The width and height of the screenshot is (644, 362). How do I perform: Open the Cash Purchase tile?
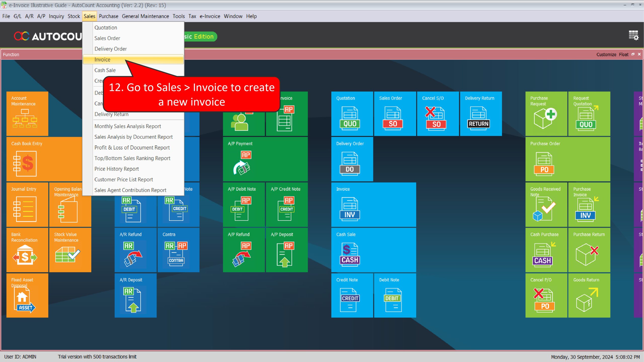546,250
